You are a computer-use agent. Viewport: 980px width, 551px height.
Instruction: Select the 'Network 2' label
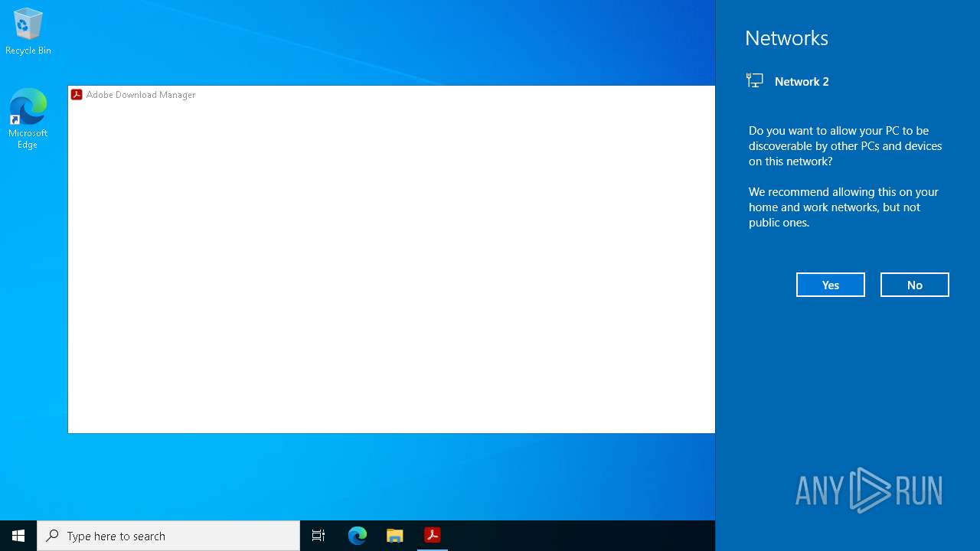[802, 81]
